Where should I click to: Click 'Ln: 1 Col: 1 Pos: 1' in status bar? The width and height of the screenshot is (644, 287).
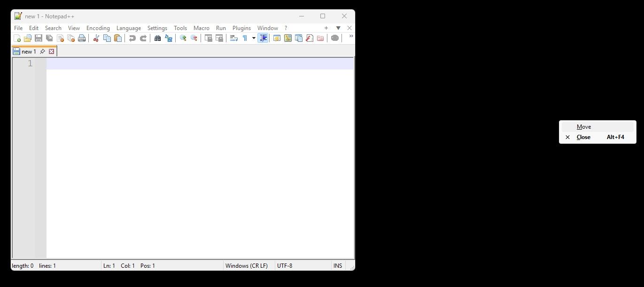pyautogui.click(x=129, y=266)
